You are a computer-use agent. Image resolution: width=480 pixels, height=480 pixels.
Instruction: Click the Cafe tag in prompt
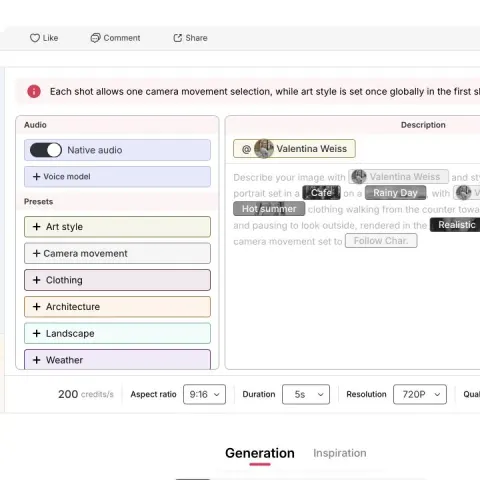[321, 193]
